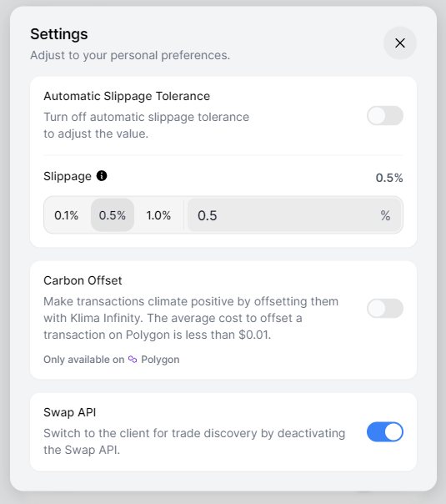Click the Slippage label text
Viewport: 446px width, 504px height.
(68, 176)
